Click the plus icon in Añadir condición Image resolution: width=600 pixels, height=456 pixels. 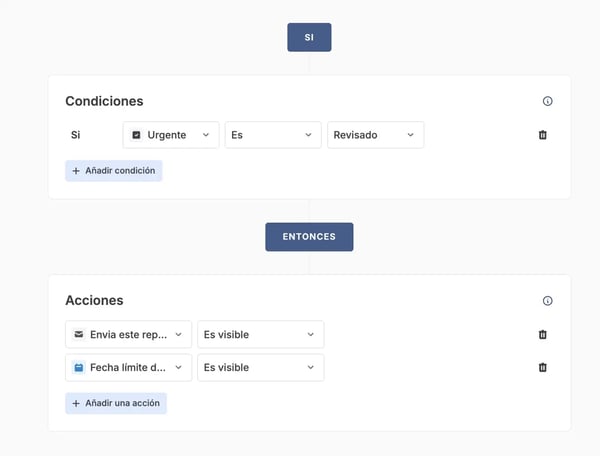(76, 171)
